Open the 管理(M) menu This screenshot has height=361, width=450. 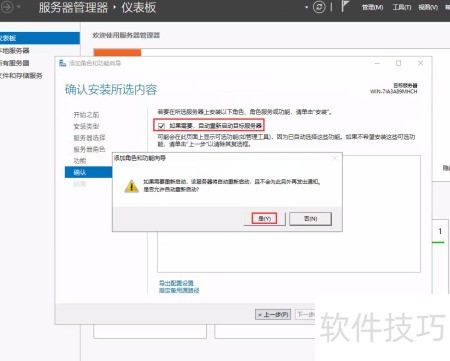[x=372, y=7]
